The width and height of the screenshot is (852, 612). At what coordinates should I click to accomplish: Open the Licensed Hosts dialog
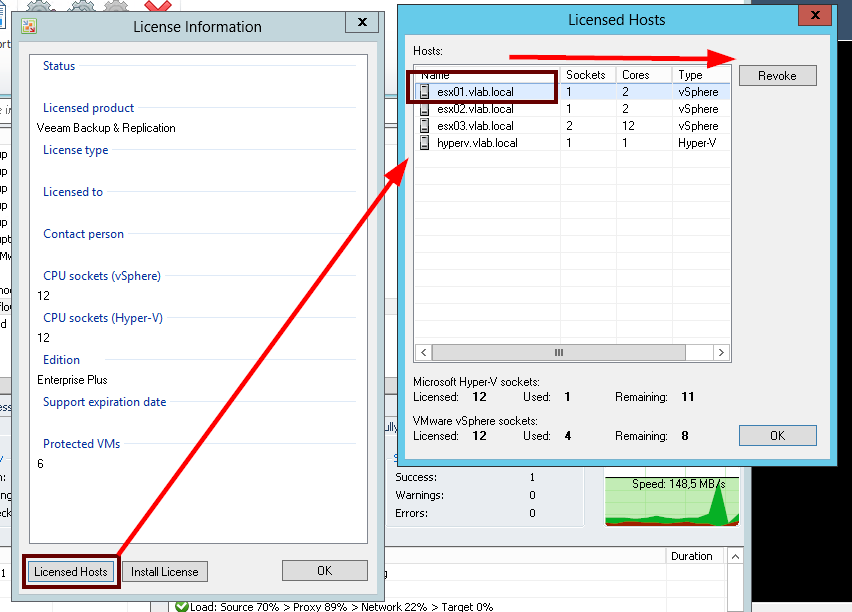tap(70, 571)
